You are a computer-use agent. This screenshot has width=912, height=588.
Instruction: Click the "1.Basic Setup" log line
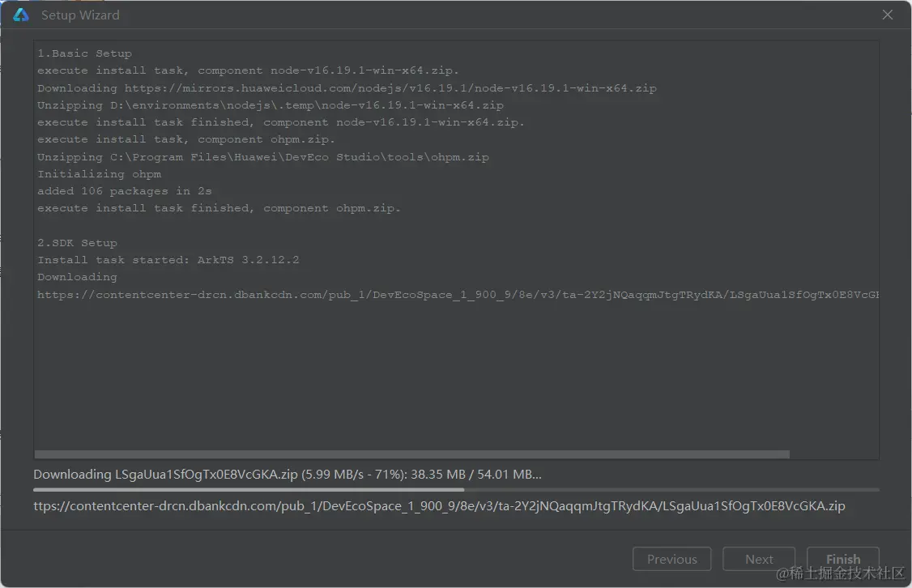(84, 53)
